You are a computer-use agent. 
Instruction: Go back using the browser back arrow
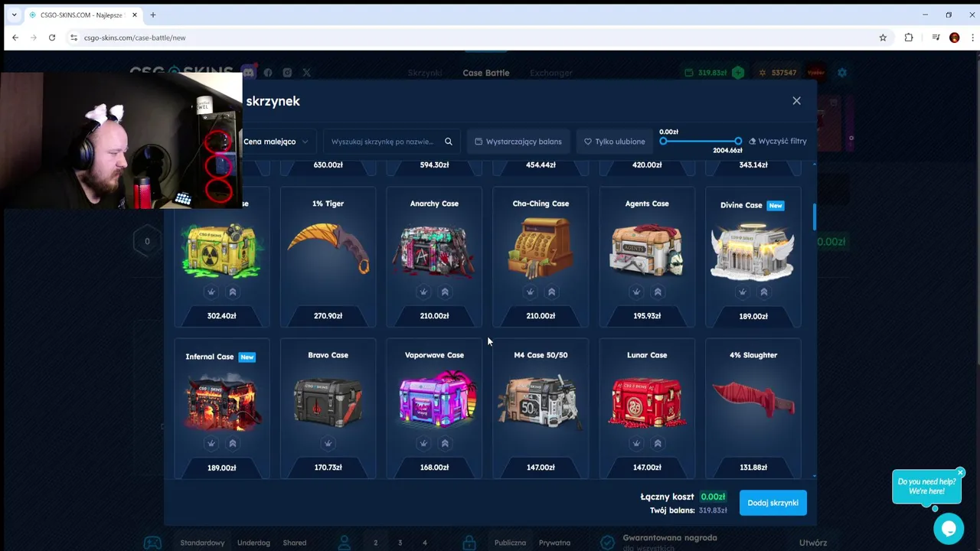pyautogui.click(x=15, y=37)
